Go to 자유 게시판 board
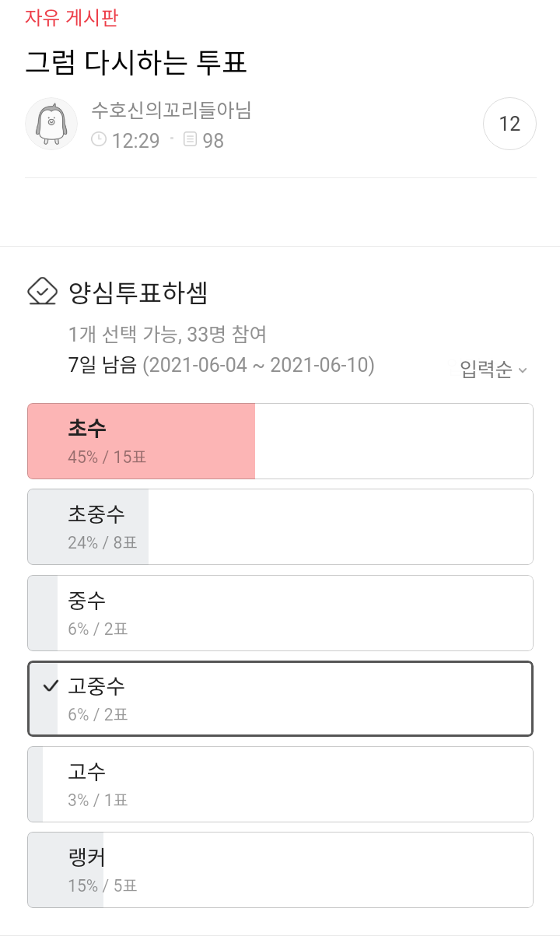The image size is (560, 936). pyautogui.click(x=72, y=18)
